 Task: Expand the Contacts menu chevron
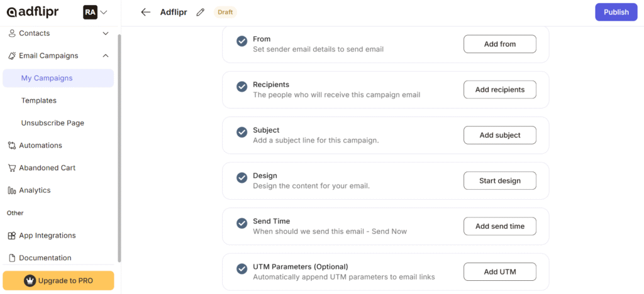coord(106,33)
